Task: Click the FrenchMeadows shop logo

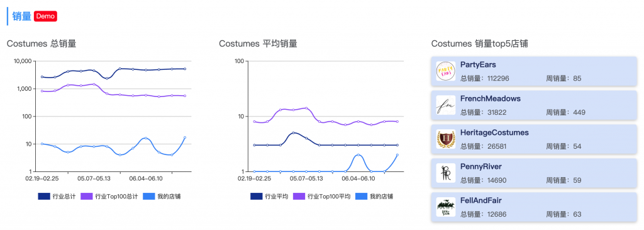Action: [x=446, y=105]
